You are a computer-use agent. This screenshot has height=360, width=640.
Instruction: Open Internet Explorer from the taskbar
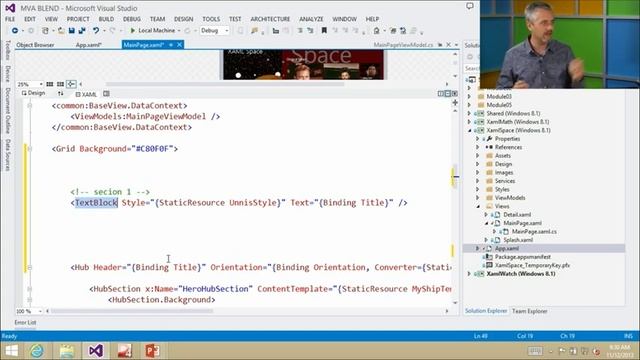coord(37,351)
